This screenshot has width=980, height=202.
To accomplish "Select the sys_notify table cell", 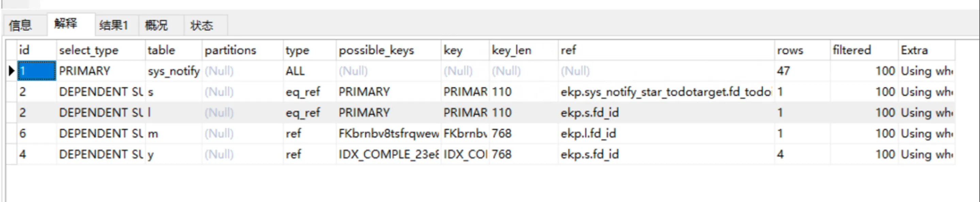I will [x=174, y=71].
